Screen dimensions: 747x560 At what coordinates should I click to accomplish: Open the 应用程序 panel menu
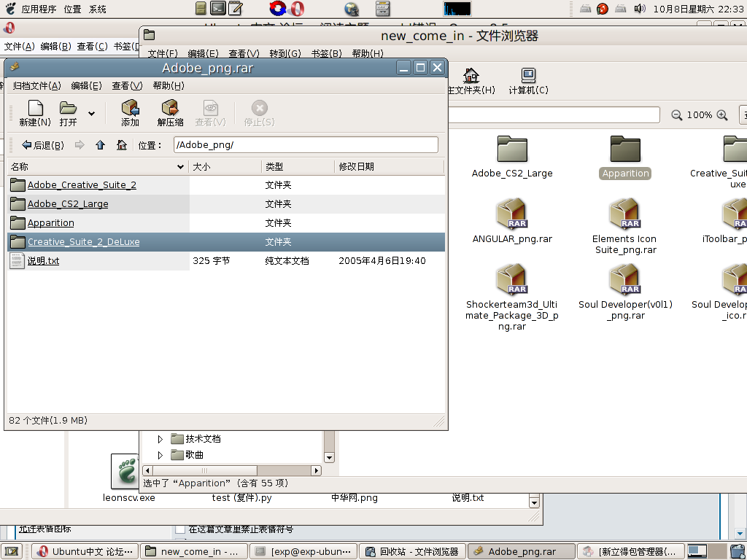coord(38,9)
